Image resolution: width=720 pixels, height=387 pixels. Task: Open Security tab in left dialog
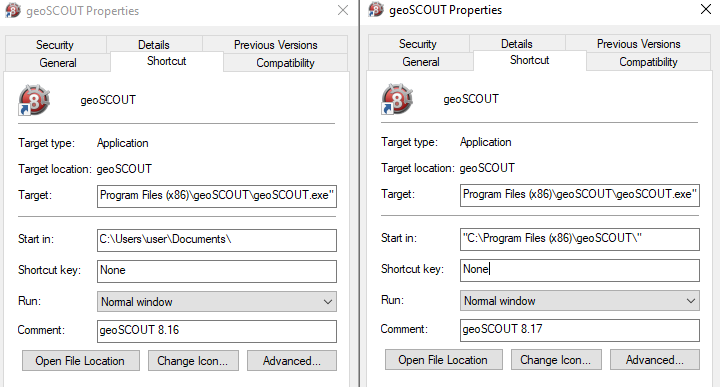tap(55, 45)
